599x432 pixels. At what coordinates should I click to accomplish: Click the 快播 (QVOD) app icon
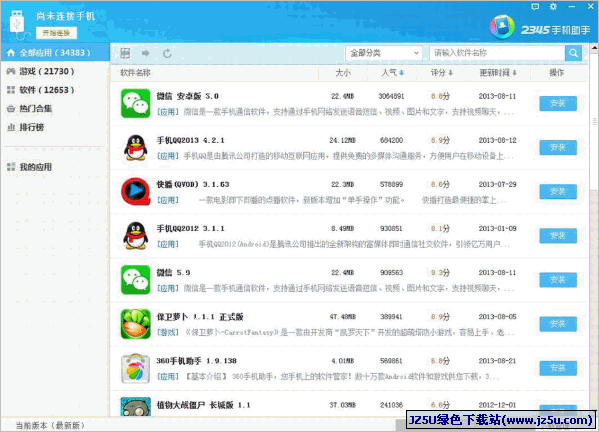coord(136,192)
